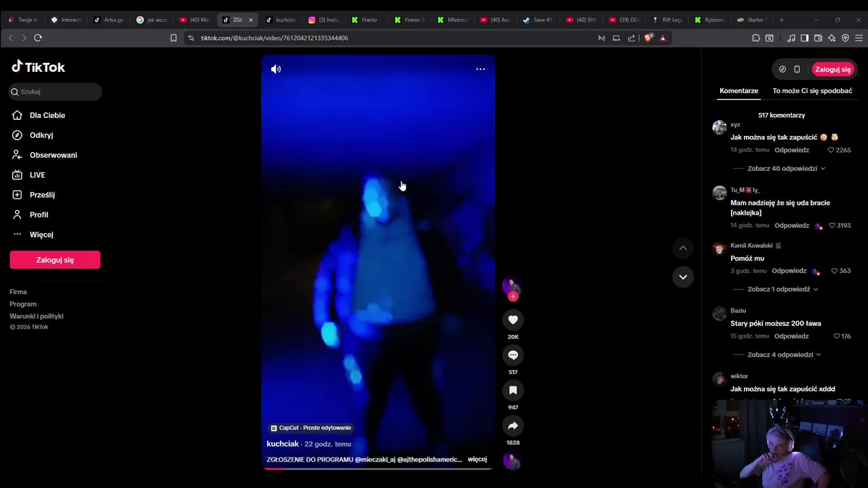This screenshot has width=868, height=488.
Task: Switch to To może Ci się spodobać tab
Action: pos(812,91)
